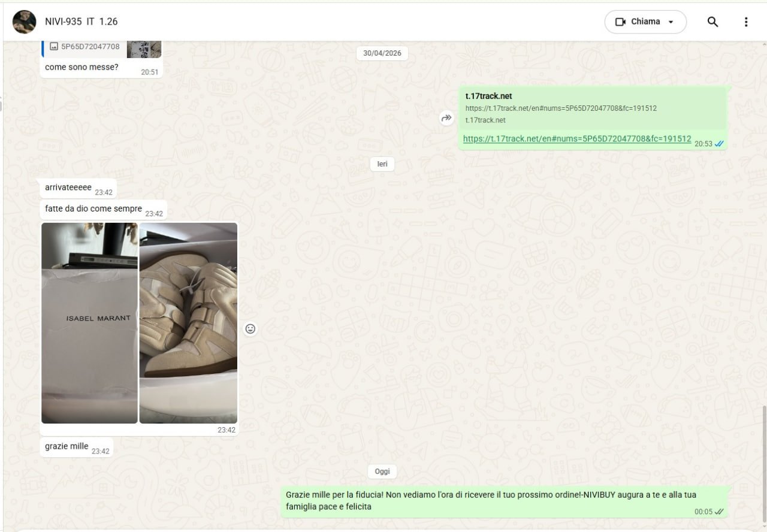This screenshot has width=767, height=532.
Task: Click the "Ieri" date label
Action: coord(382,164)
